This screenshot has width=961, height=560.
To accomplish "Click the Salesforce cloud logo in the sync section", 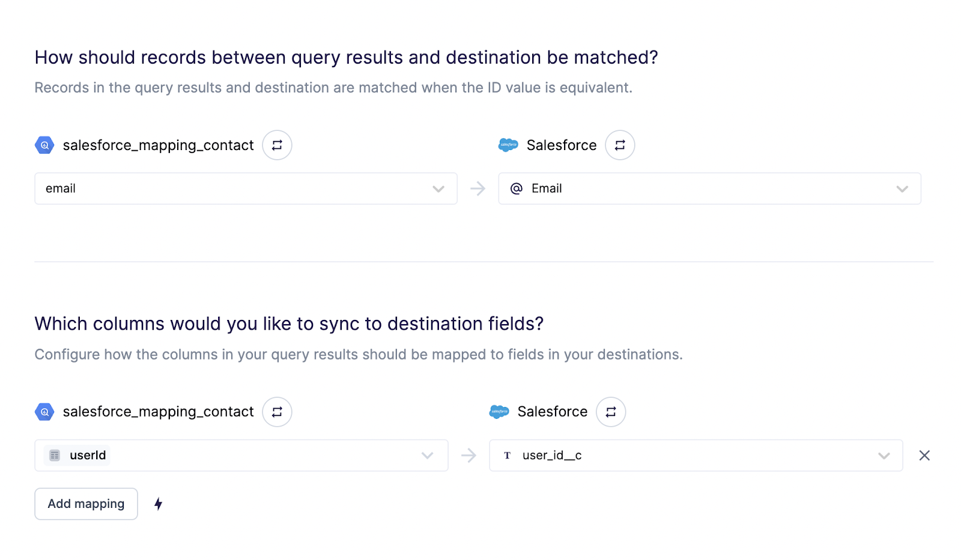I will pos(499,412).
